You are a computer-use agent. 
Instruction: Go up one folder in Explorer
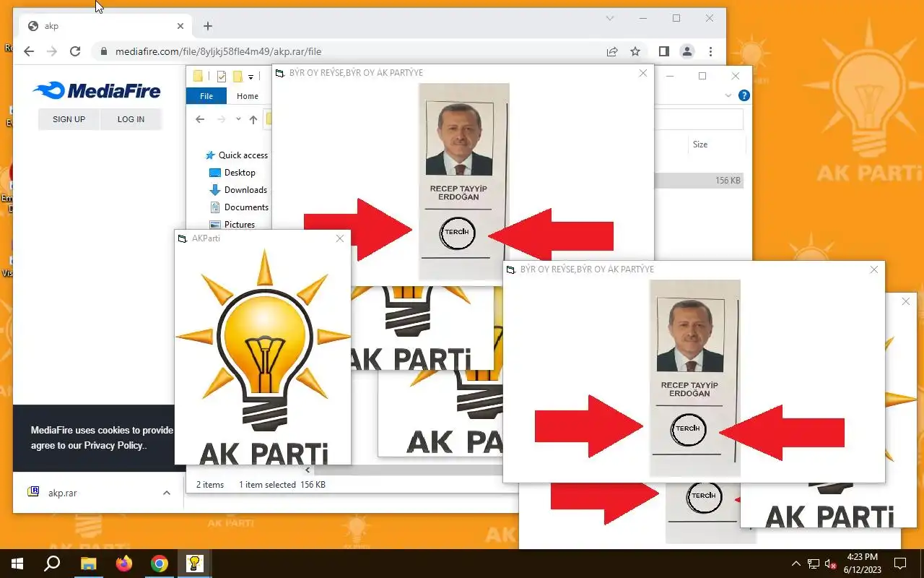(253, 119)
